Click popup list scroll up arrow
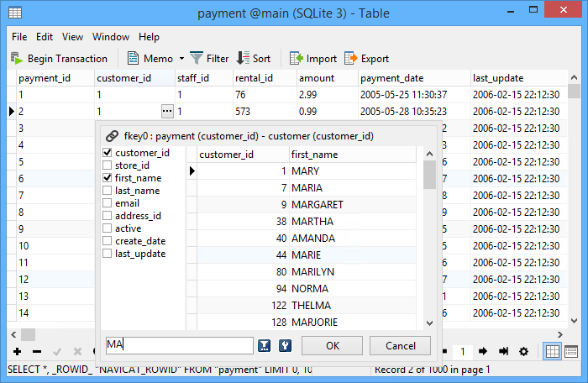This screenshot has height=383, width=588. pos(430,154)
